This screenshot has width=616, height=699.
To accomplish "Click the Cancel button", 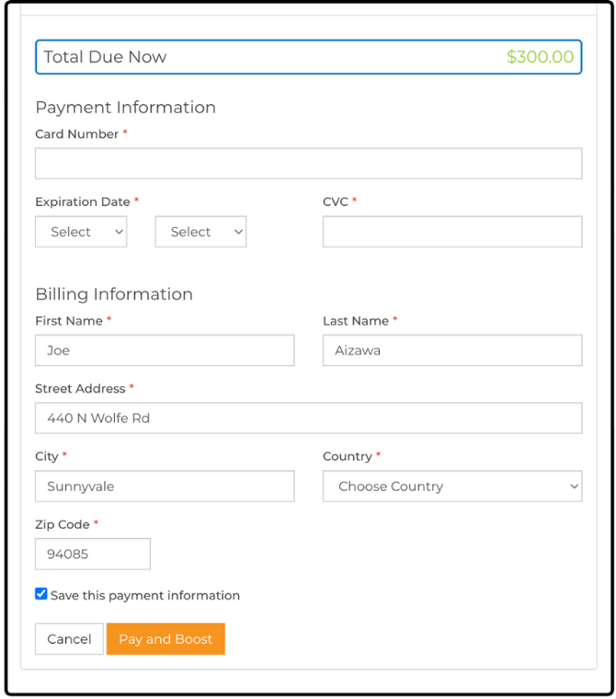I will (69, 638).
